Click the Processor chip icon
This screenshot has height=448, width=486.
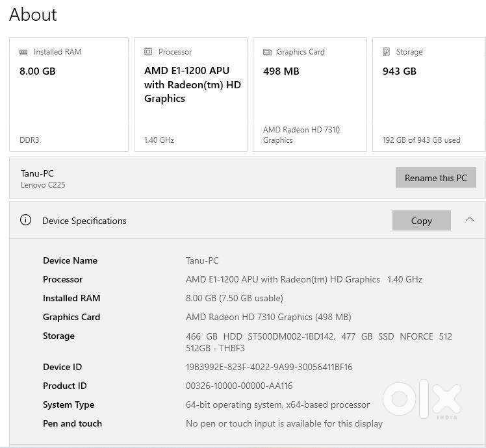[148, 52]
